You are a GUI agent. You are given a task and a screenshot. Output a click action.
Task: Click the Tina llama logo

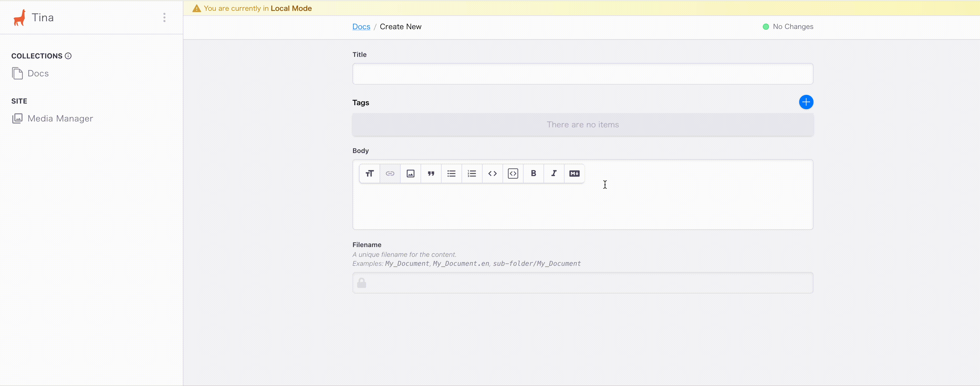(20, 17)
